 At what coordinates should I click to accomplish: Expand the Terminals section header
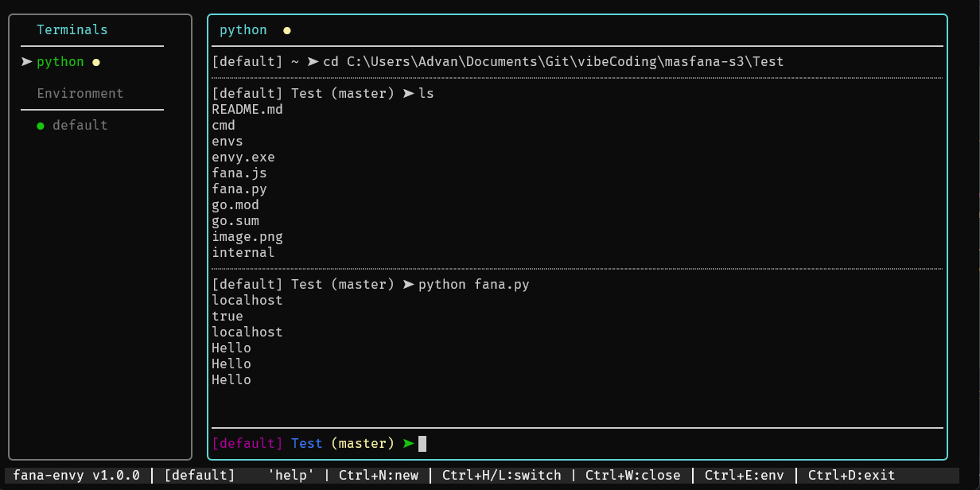(72, 29)
